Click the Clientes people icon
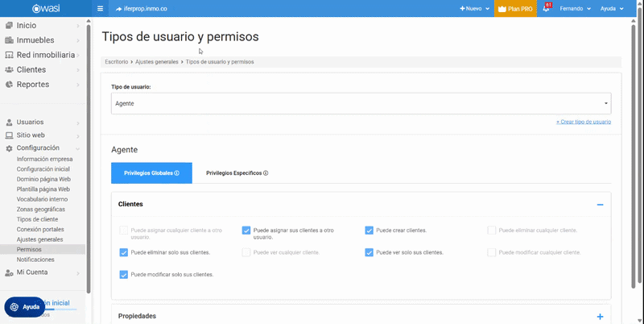The width and height of the screenshot is (644, 324). click(x=9, y=70)
